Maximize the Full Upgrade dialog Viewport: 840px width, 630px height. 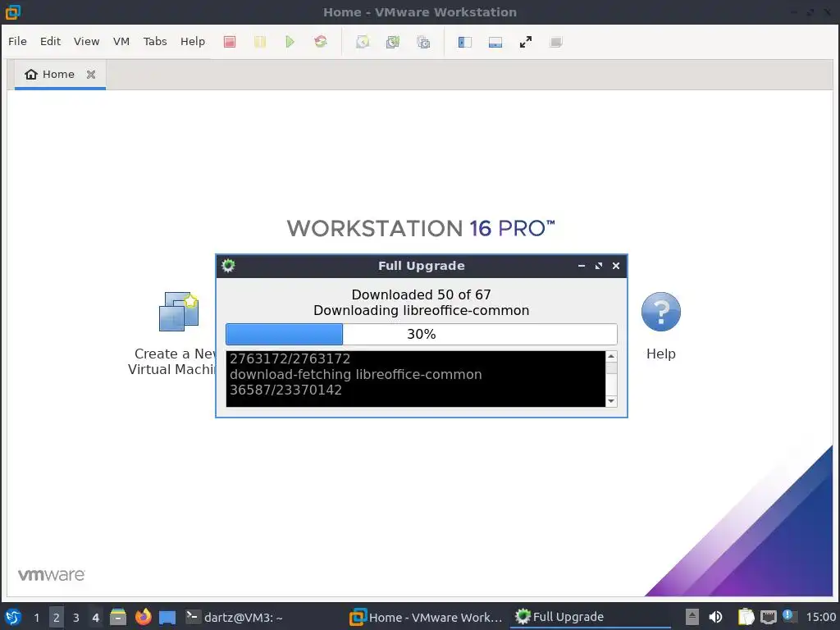coord(598,266)
